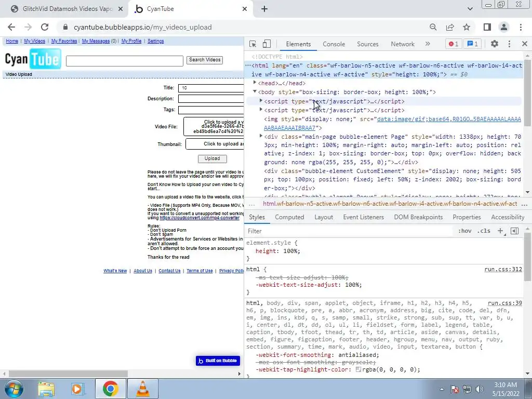Open the My Favorites link

(64, 41)
